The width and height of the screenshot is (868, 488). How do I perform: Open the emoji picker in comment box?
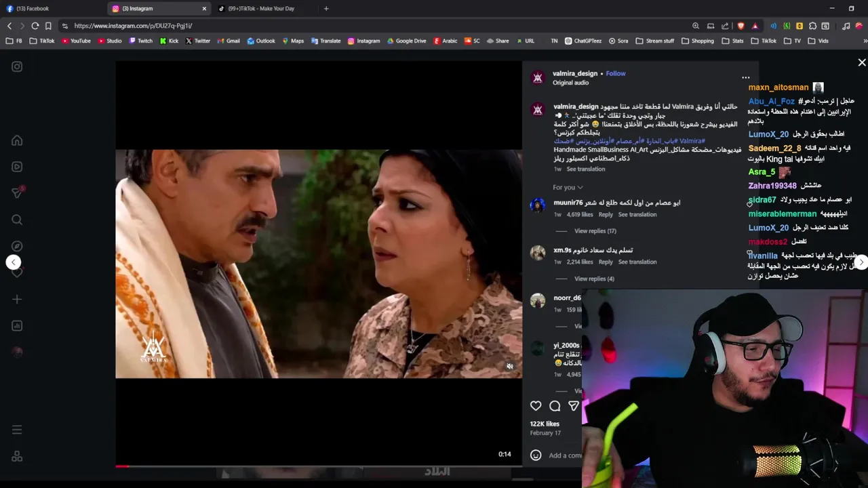(536, 455)
